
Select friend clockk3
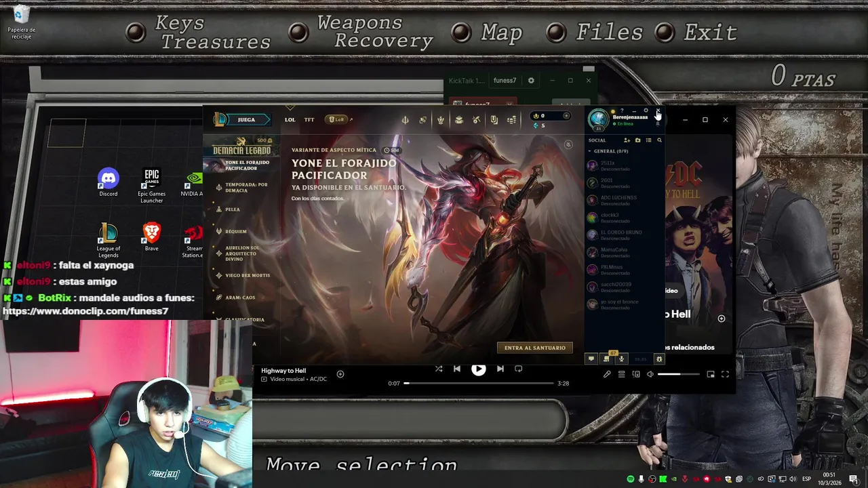[x=625, y=218]
